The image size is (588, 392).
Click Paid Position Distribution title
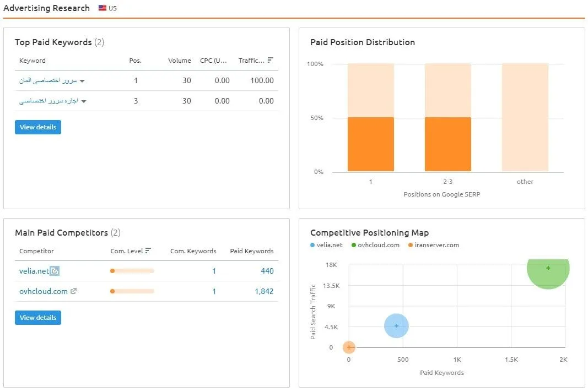[x=362, y=42]
